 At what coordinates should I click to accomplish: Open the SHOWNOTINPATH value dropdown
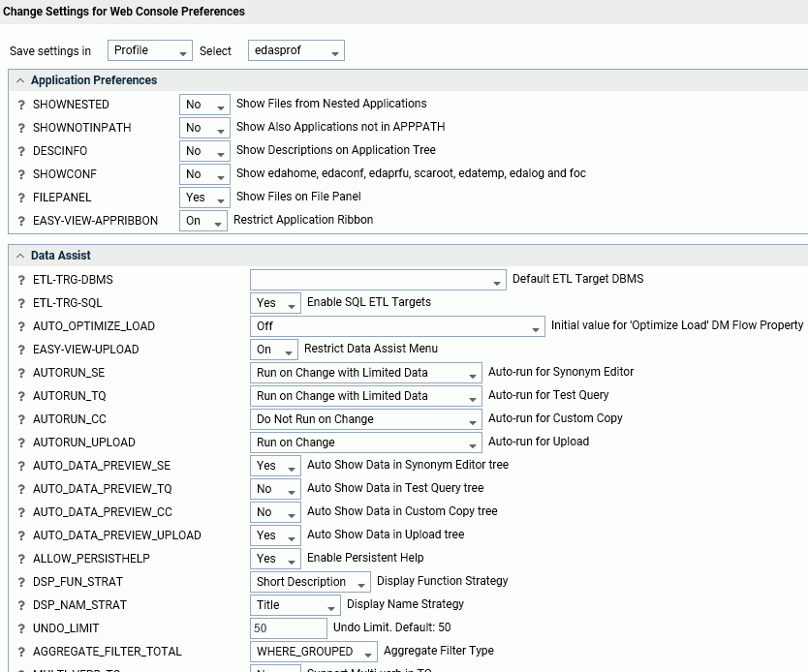pos(204,128)
